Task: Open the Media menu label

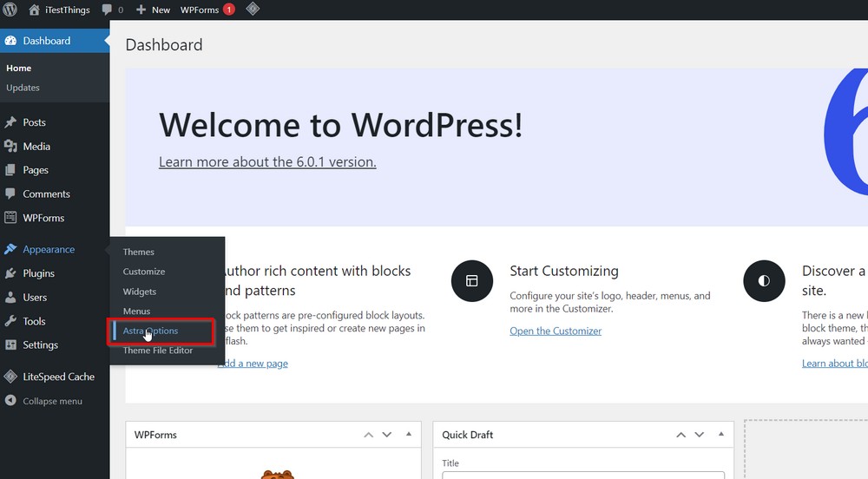Action: [x=36, y=146]
